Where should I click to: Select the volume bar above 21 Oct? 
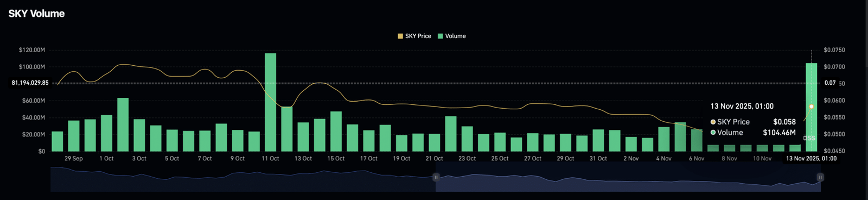434,142
